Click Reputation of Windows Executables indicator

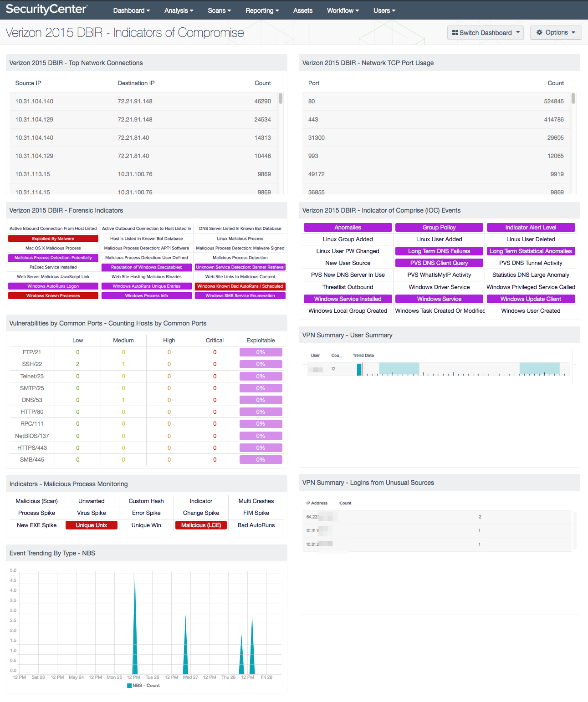click(147, 267)
